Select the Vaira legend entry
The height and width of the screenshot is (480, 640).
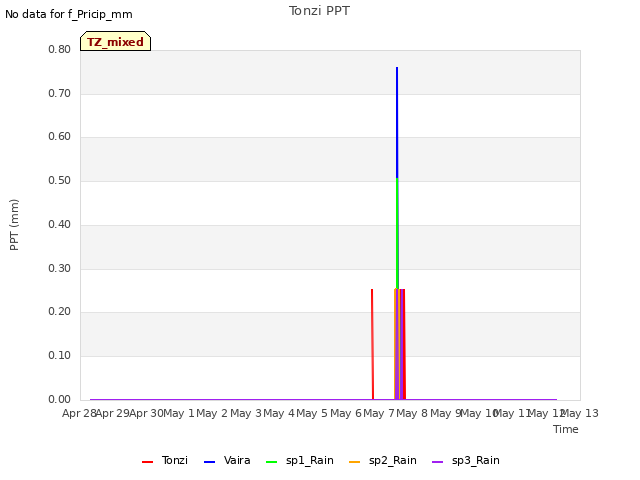click(227, 460)
